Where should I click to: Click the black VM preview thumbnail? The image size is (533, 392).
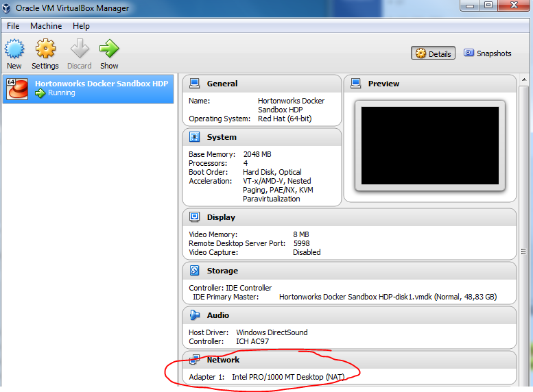click(x=430, y=146)
